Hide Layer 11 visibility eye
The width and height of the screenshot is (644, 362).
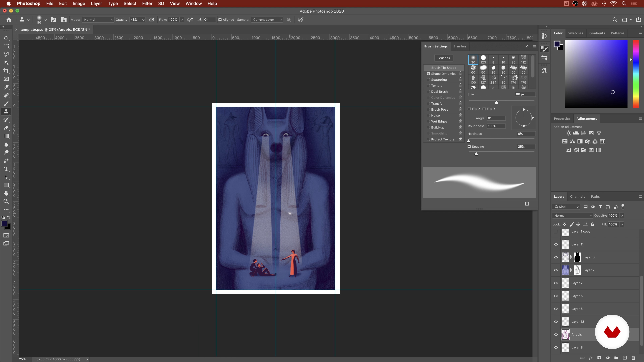pos(556,244)
